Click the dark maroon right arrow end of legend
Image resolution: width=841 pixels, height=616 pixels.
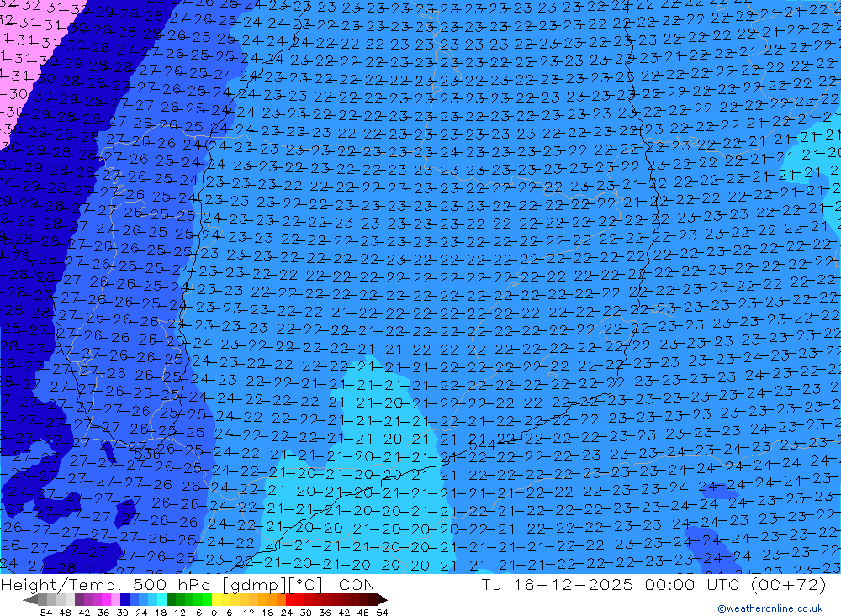point(383,600)
